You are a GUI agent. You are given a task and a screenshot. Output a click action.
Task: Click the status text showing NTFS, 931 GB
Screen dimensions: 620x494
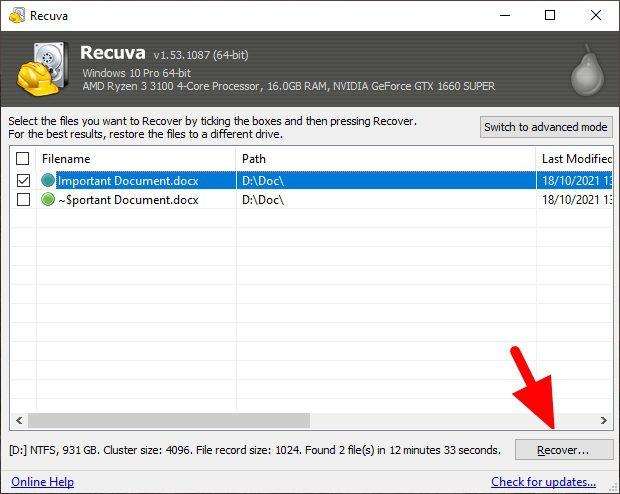pos(255,450)
